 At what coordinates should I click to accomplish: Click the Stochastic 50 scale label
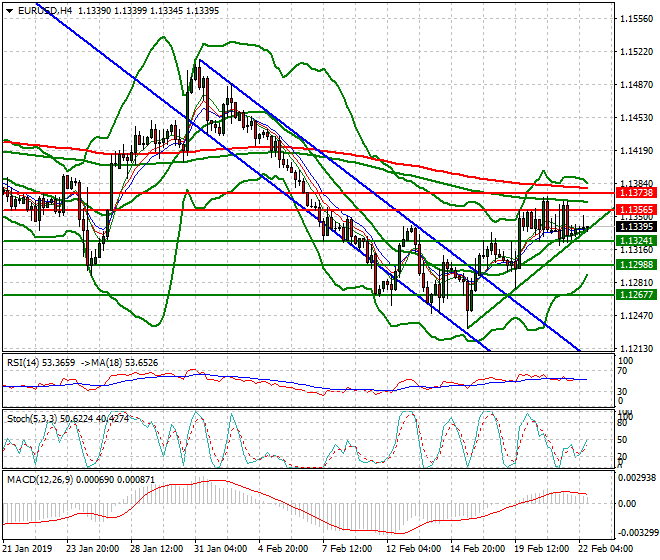click(x=623, y=440)
